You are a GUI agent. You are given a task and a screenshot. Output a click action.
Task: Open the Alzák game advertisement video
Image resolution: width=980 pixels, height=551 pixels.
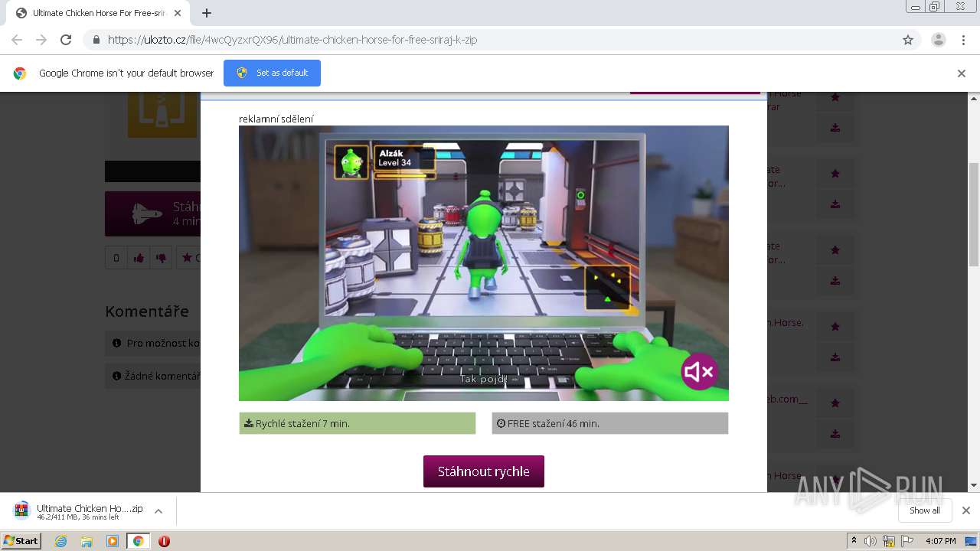[484, 263]
